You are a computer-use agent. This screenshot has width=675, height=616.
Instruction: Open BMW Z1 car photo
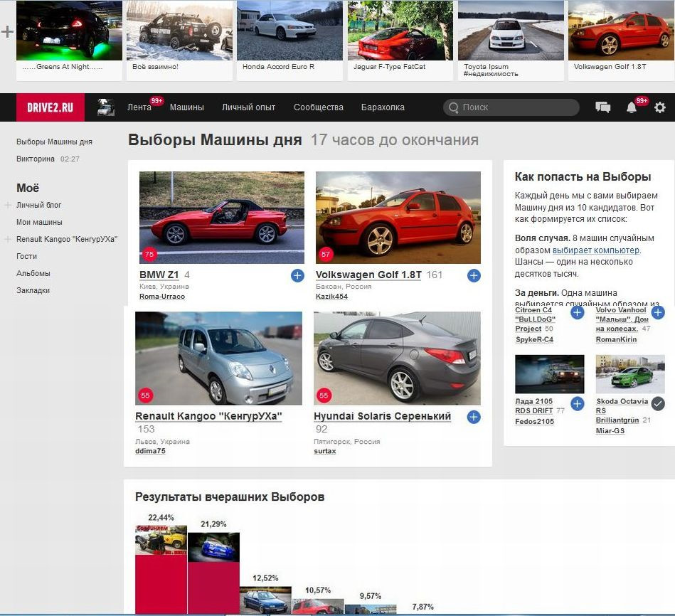coord(222,218)
